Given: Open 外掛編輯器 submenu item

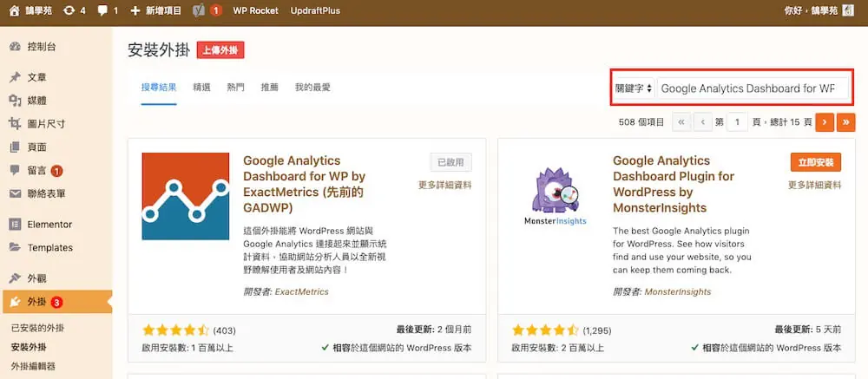Looking at the screenshot, I should tap(33, 366).
